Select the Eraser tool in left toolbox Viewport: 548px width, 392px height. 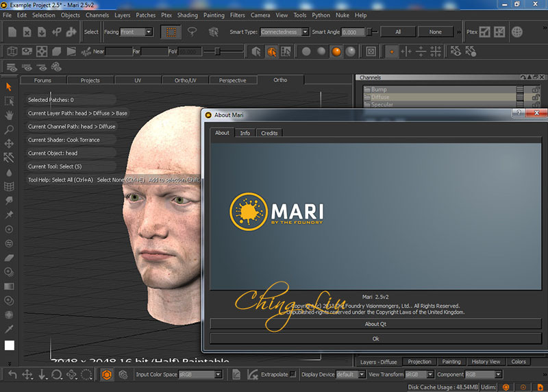click(9, 258)
